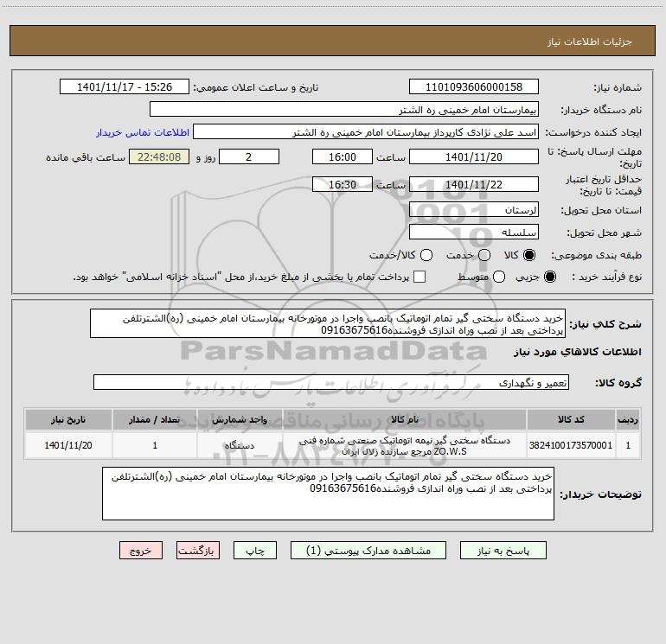Screen dimensions: 666x644
Task: Click مشاهده مدارک پیوستی (1) button
Action: coord(368,551)
